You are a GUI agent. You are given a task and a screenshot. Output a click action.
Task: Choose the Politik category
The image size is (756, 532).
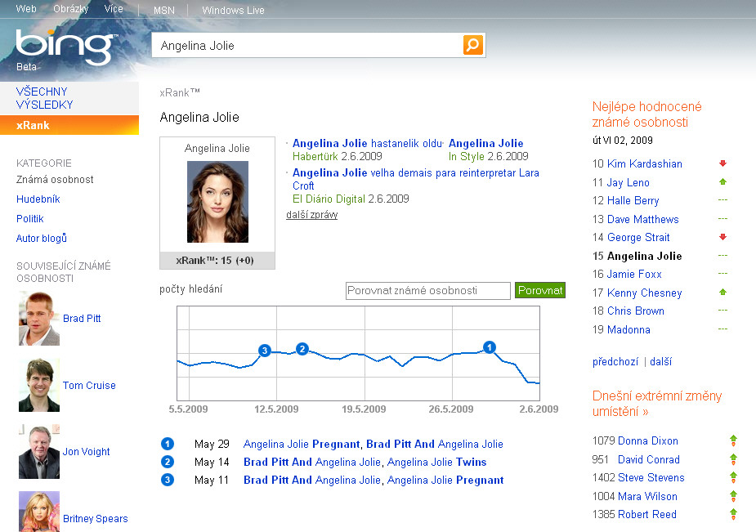click(x=30, y=219)
